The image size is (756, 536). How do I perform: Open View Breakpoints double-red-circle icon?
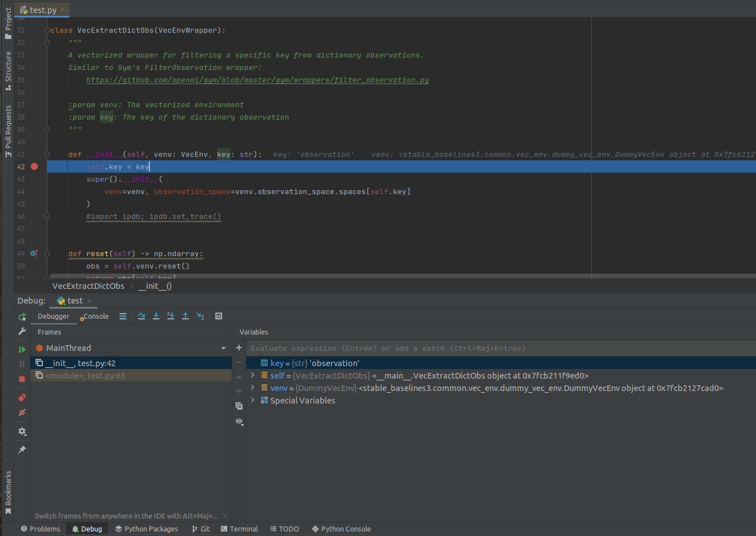pos(22,398)
